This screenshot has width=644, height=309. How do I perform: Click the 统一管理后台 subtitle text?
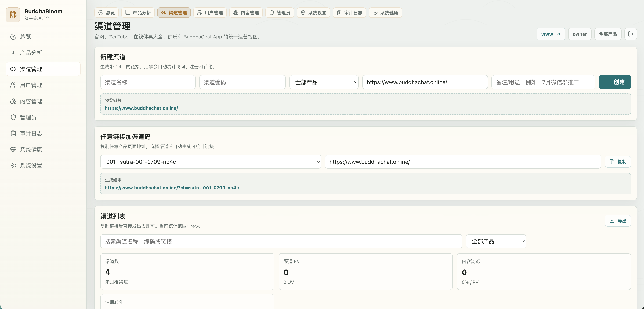tap(37, 19)
